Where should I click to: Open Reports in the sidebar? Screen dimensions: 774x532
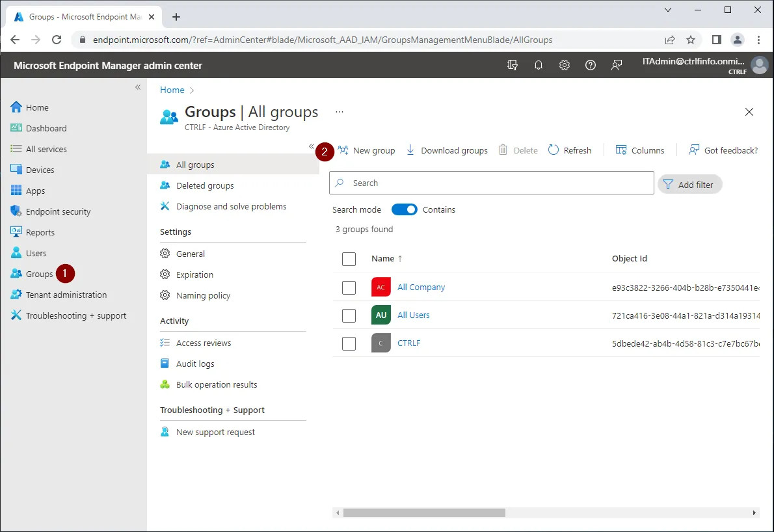(33, 232)
